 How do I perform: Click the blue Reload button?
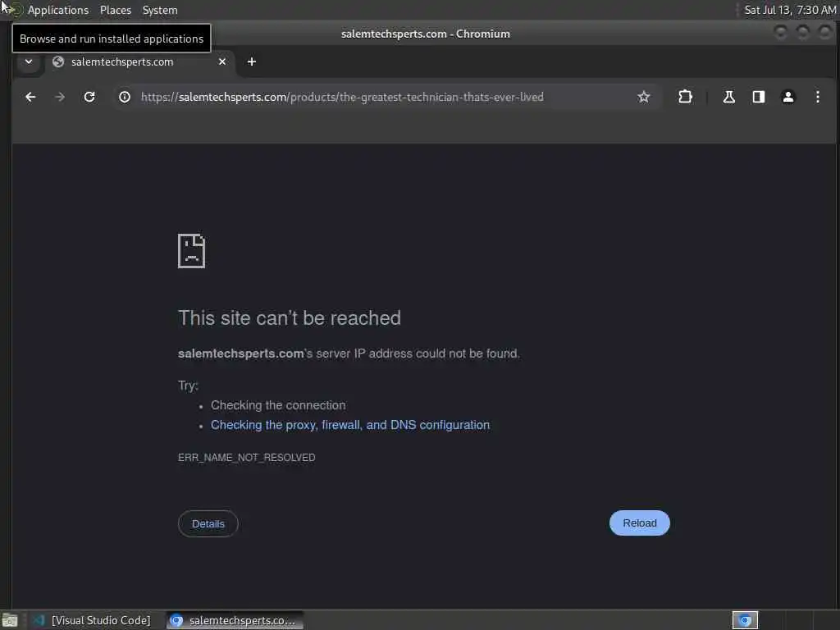[x=640, y=523]
